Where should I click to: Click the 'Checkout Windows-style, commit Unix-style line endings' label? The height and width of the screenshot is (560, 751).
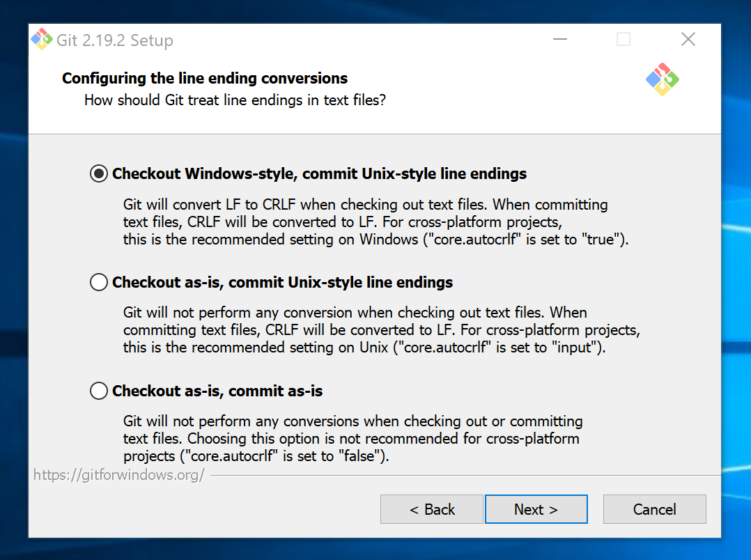pyautogui.click(x=320, y=173)
